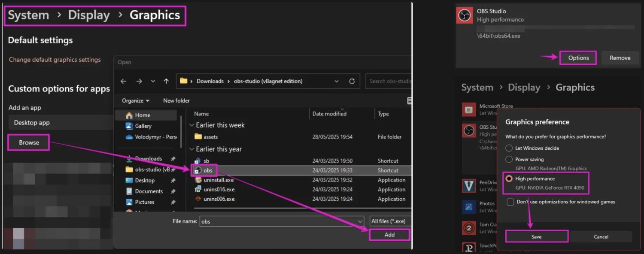Screen dimensions: 644x254
Task: Click the forward arrow in Open dialog
Action: (139, 81)
